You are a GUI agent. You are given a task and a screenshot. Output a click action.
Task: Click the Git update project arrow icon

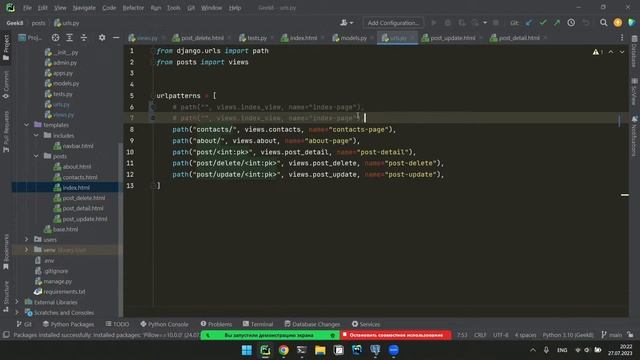point(529,23)
